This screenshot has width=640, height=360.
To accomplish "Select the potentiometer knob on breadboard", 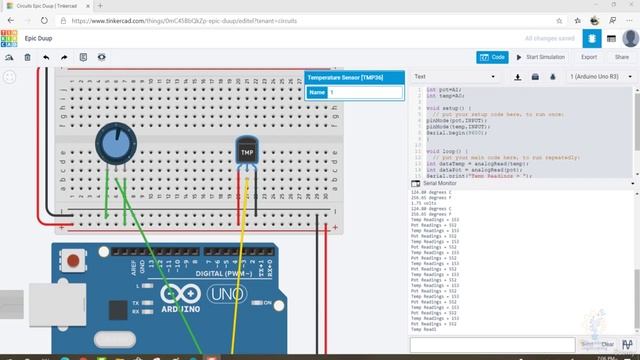I will (x=116, y=144).
